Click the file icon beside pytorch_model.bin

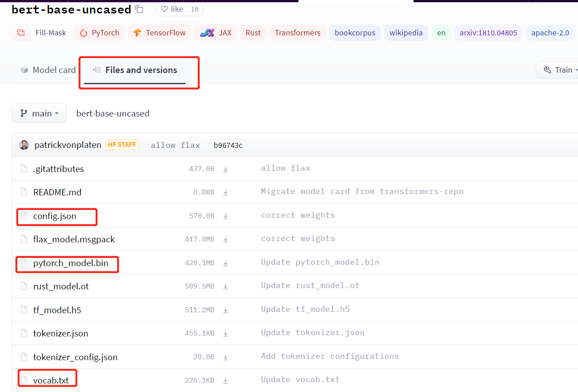[24, 263]
